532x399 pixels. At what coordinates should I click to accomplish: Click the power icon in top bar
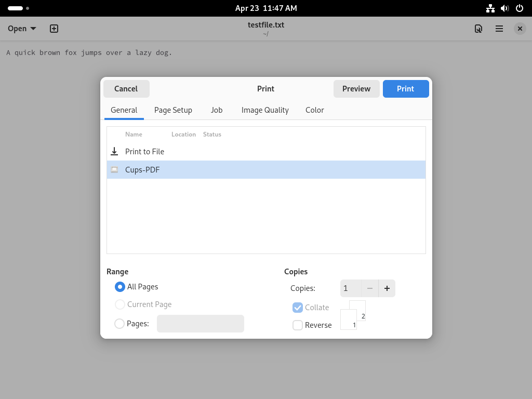pos(520,8)
